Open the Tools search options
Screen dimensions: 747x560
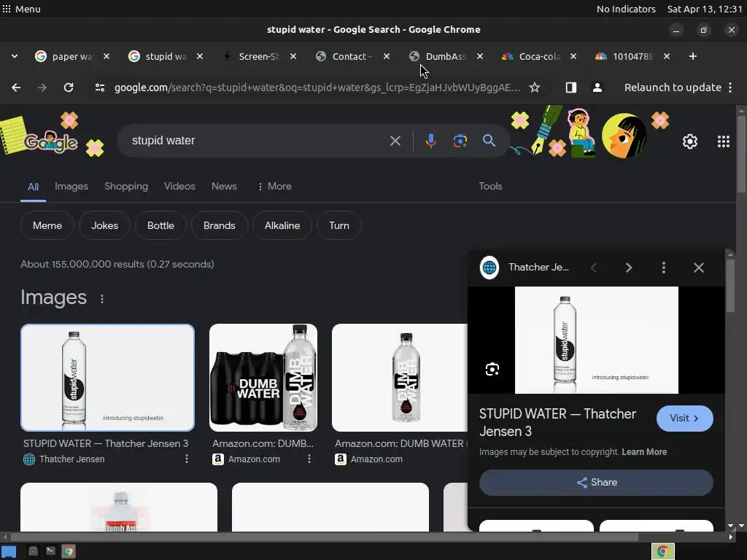[x=490, y=186]
